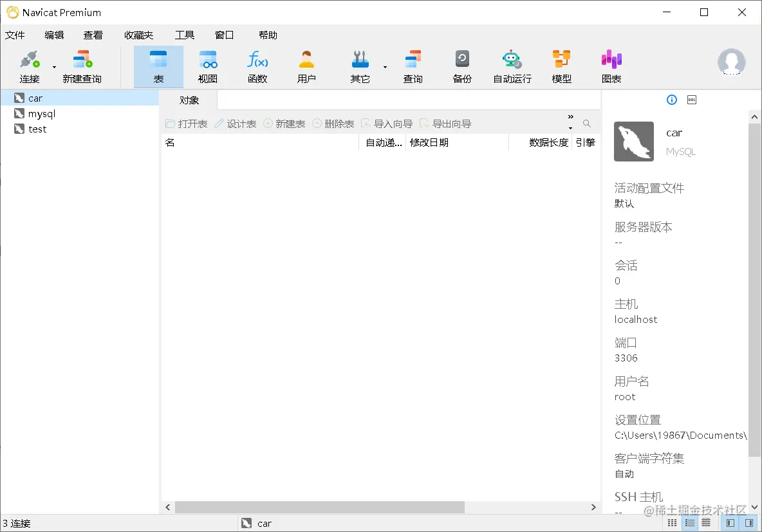The height and width of the screenshot is (532, 762).
Task: Open the Tools (工具) menu
Action: pos(185,35)
